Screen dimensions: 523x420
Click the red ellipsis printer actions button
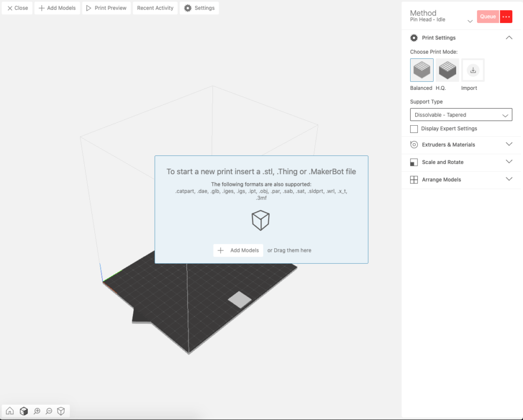[506, 16]
